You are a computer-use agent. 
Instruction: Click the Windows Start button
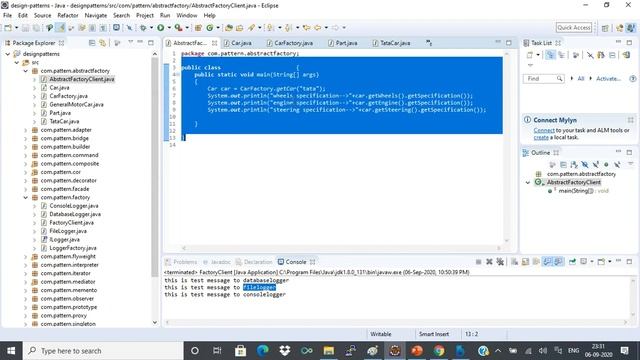pos(11,351)
